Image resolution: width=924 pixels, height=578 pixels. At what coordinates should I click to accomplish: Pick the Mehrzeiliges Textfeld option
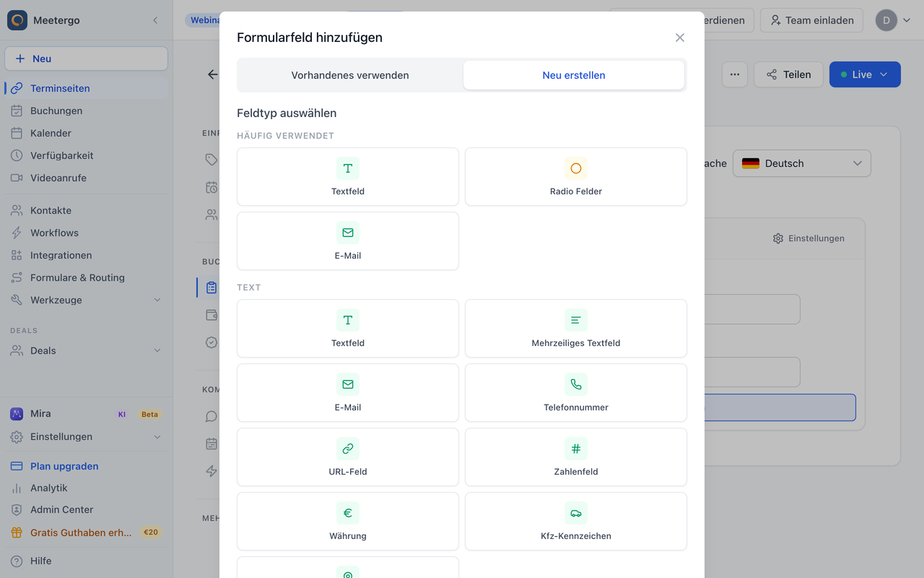575,329
